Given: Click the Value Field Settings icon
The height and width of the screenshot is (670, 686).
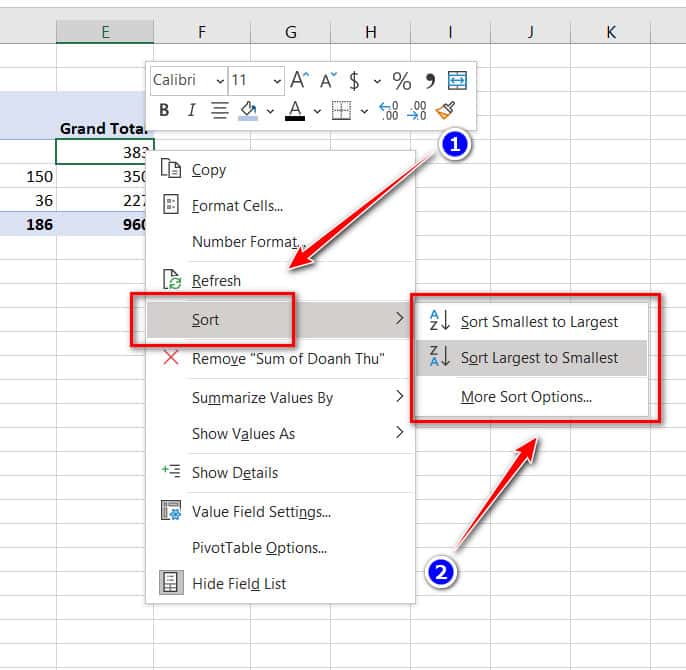Looking at the screenshot, I should [171, 510].
